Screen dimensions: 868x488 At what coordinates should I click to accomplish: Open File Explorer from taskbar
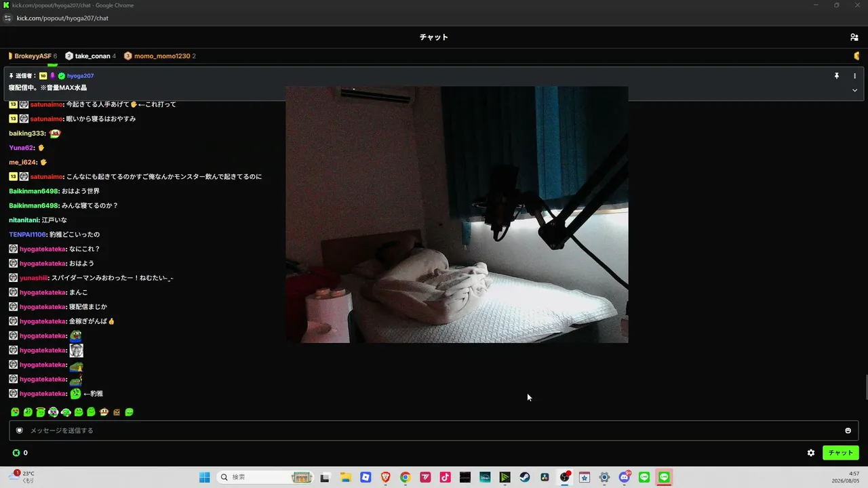pos(345,477)
